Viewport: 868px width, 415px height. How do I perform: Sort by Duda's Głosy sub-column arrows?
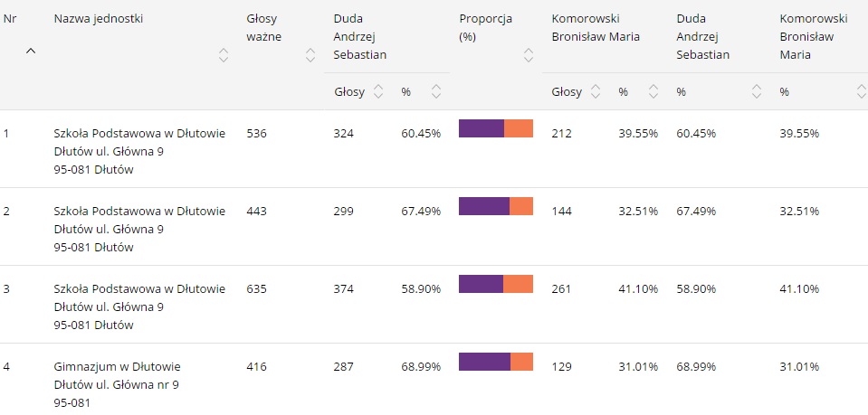(x=378, y=91)
